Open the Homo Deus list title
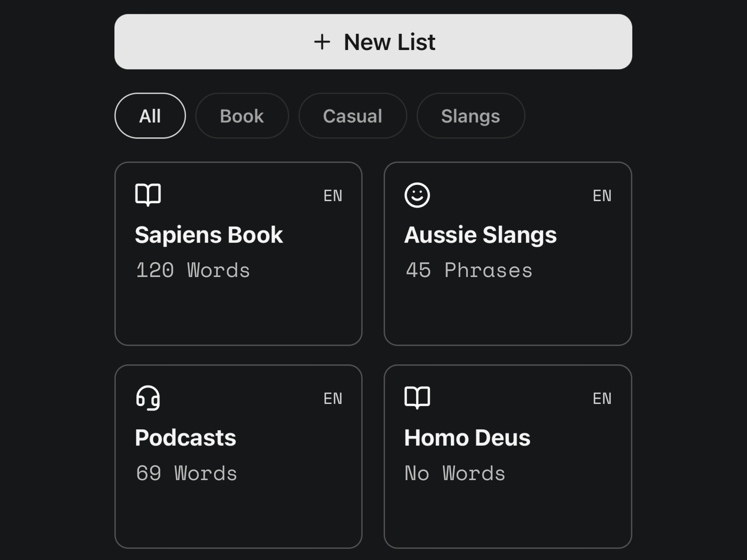747x560 pixels. tap(467, 438)
